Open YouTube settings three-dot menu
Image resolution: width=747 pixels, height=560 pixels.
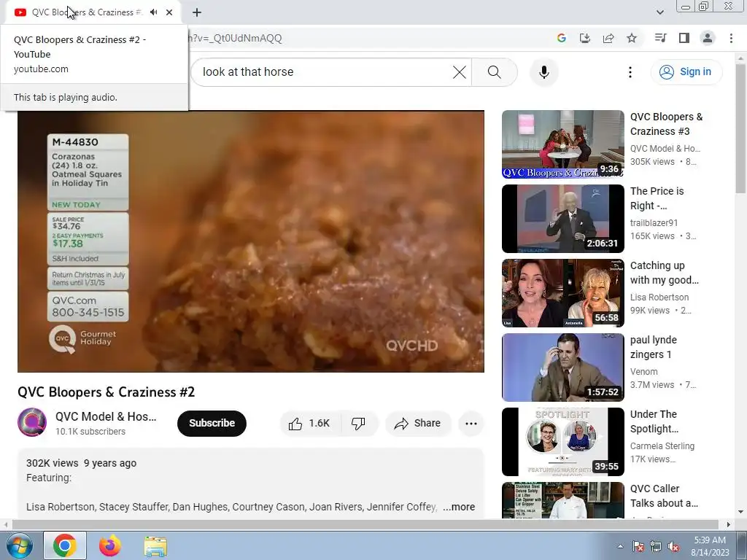630,72
